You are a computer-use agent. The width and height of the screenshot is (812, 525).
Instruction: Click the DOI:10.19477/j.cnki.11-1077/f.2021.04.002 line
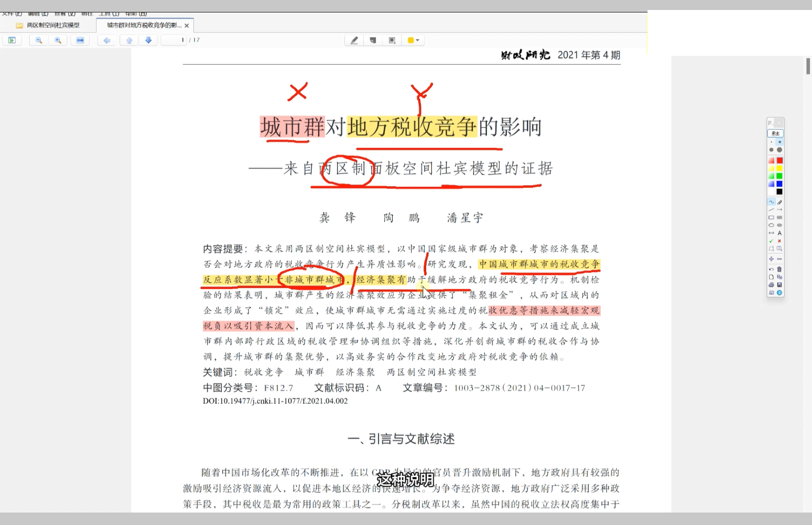click(275, 401)
